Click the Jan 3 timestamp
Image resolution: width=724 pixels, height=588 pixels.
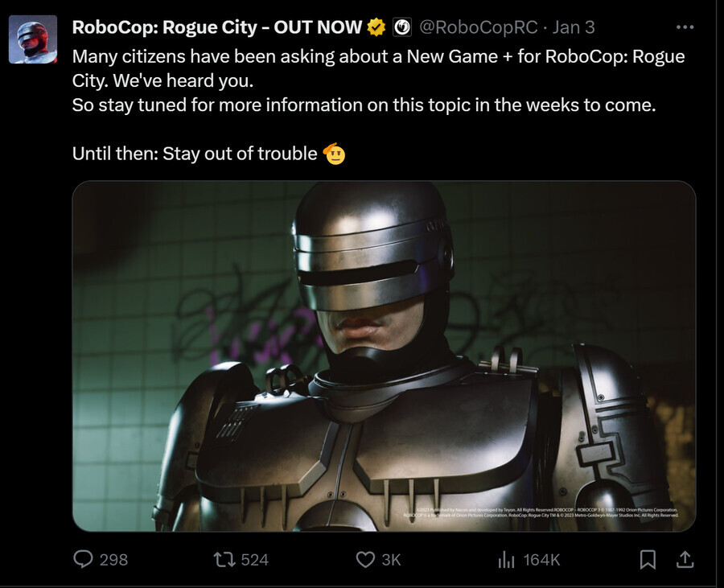[574, 27]
